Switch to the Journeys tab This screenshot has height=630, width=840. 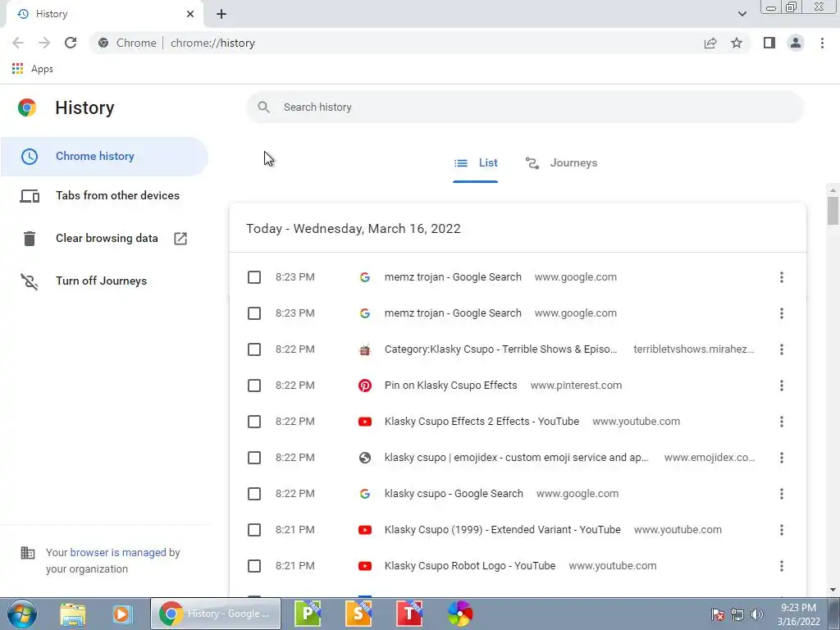561,163
